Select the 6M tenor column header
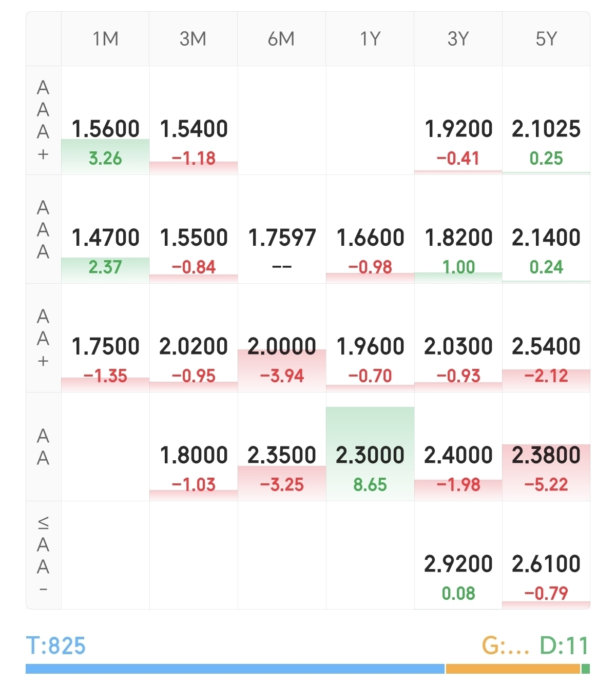This screenshot has height=686, width=616. 281,39
